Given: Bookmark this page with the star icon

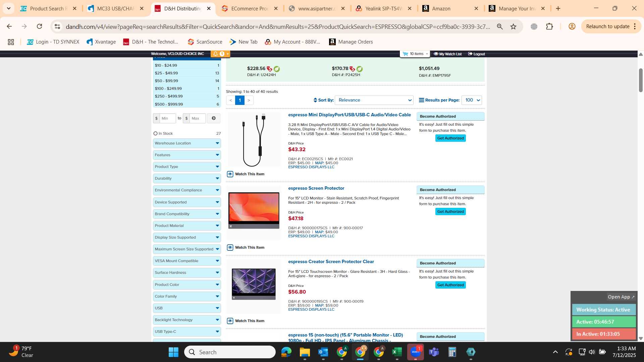Looking at the screenshot, I should [x=513, y=26].
